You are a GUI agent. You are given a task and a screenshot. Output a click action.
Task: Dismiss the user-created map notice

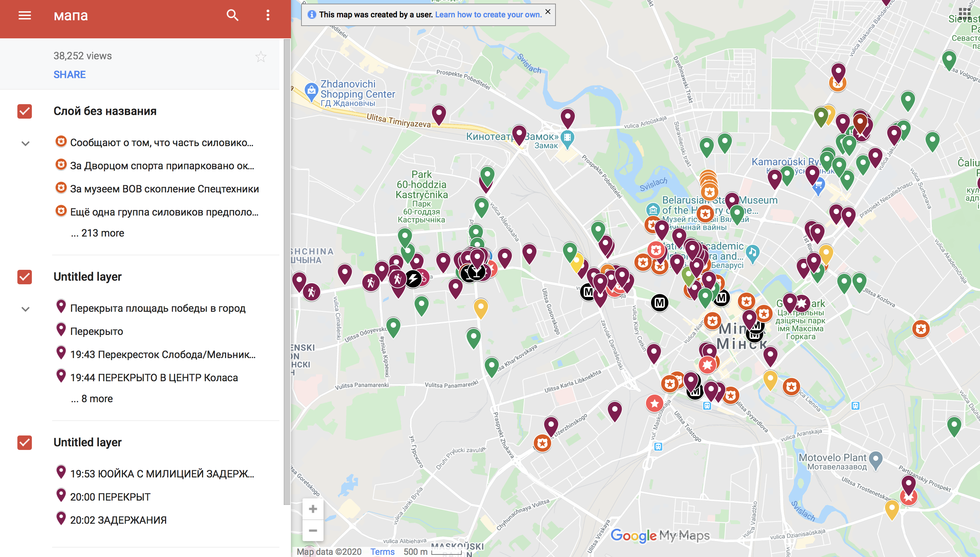[548, 12]
